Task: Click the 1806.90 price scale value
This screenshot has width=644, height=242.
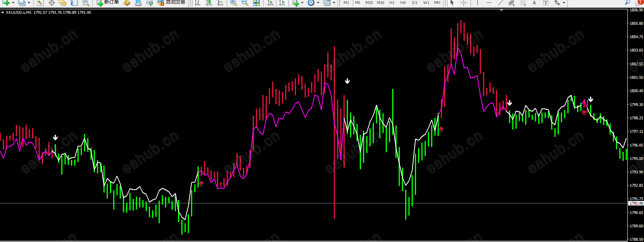Action: [x=636, y=10]
